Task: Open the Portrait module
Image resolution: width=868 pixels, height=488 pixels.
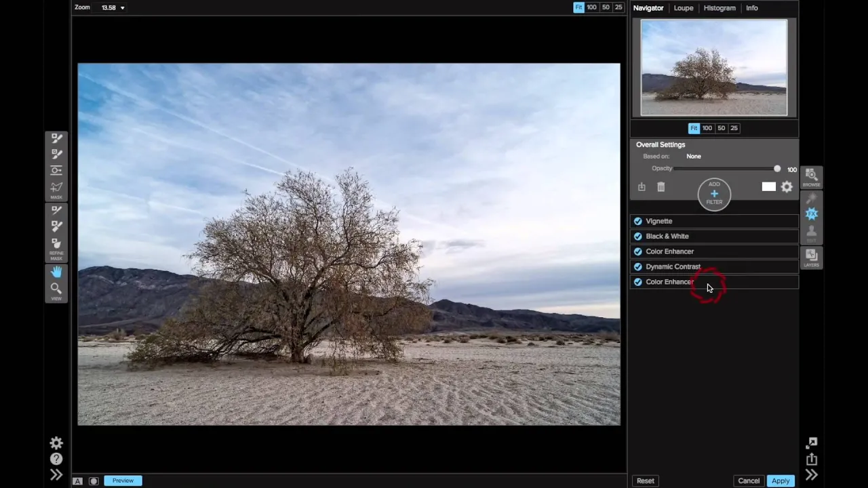Action: (811, 233)
